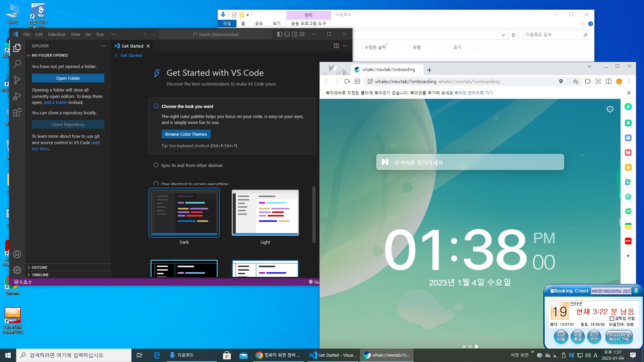Open Microsoft Store from taskbar
The image size is (644, 362).
pos(227,355)
